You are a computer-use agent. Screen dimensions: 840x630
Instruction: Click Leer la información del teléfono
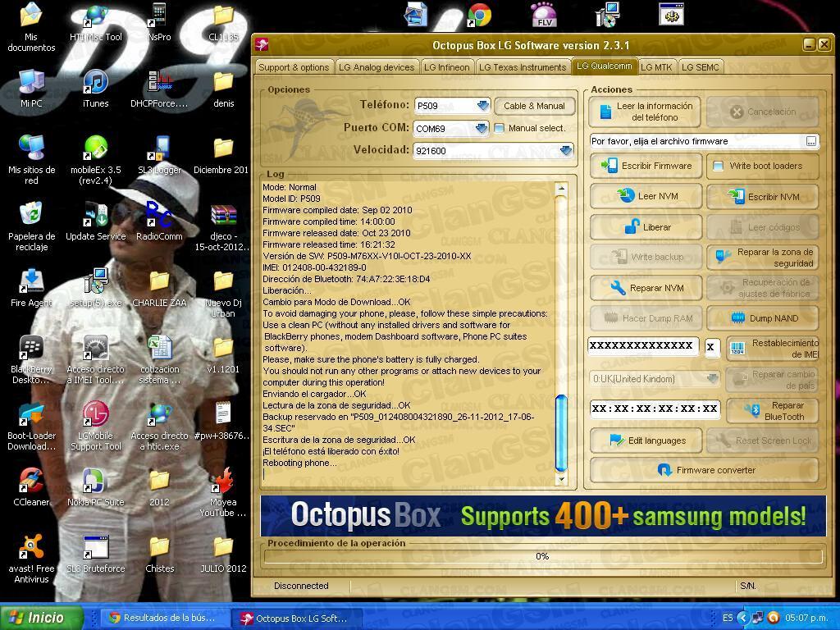[x=645, y=112]
